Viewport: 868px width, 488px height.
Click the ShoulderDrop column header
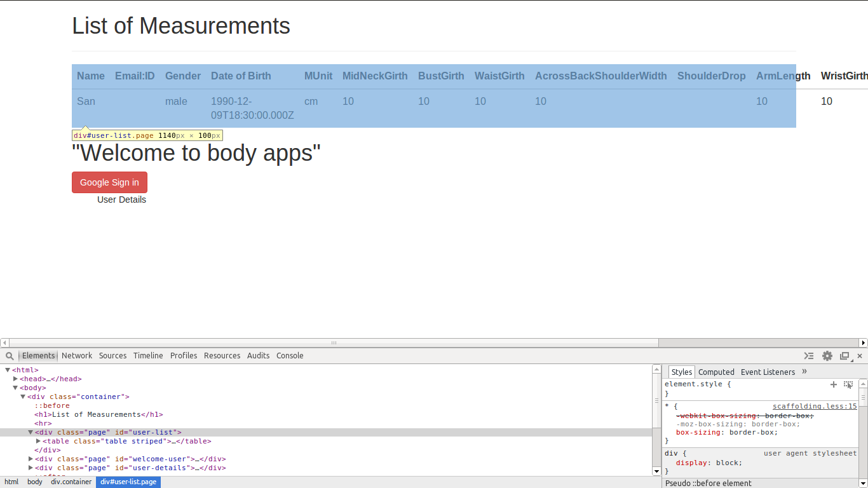712,76
